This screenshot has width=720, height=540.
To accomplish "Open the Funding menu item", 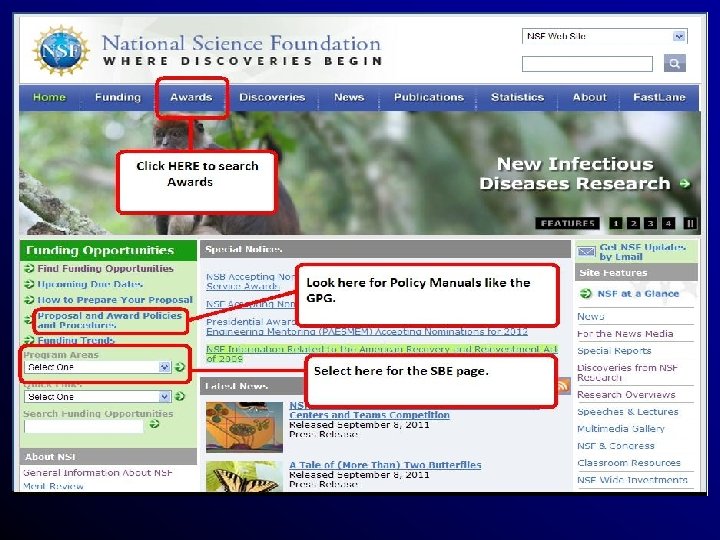I will [x=118, y=97].
